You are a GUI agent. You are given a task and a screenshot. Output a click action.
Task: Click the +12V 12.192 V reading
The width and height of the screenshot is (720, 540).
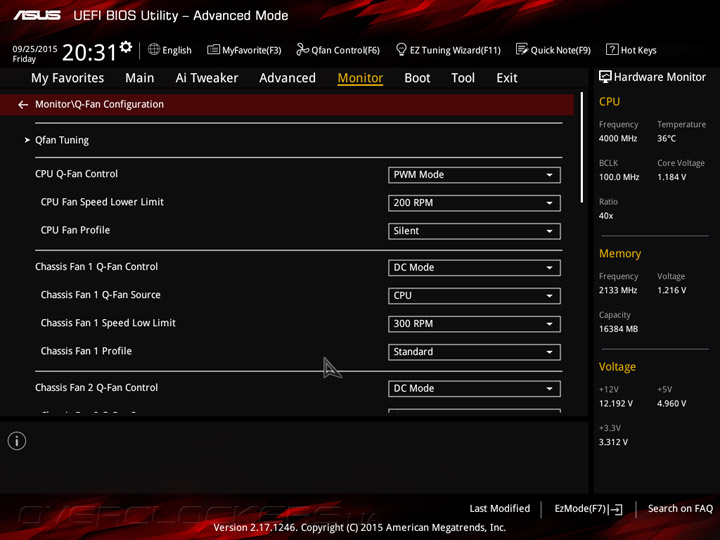[615, 403]
